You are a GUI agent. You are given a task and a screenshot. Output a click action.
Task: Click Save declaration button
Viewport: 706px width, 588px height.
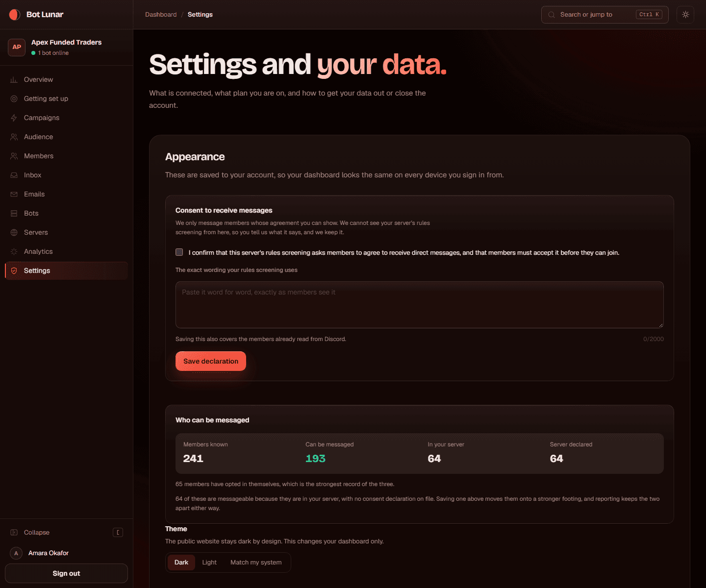(x=211, y=361)
